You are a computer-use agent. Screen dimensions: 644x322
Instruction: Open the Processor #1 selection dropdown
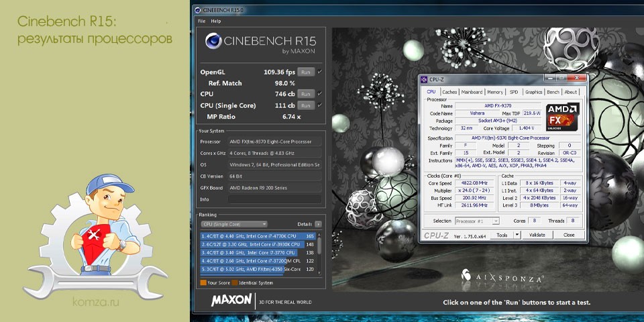(x=477, y=221)
